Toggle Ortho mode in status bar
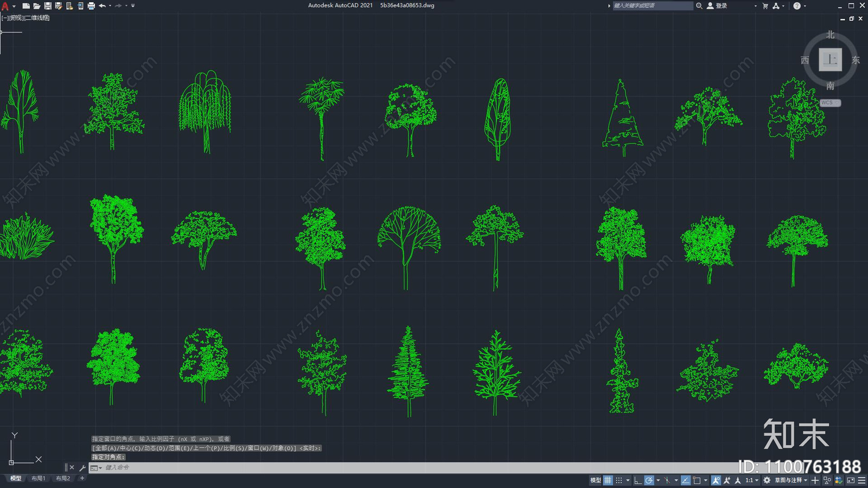The height and width of the screenshot is (488, 868). [638, 480]
